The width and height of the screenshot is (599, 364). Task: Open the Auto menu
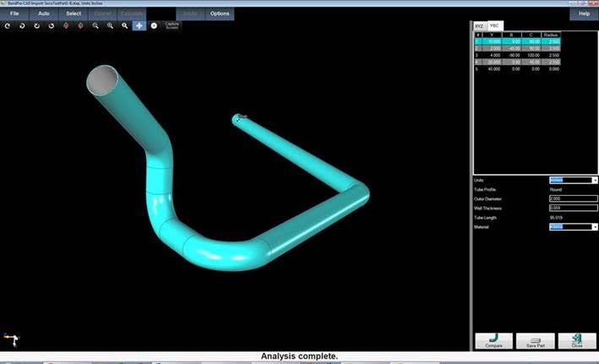pyautogui.click(x=44, y=14)
